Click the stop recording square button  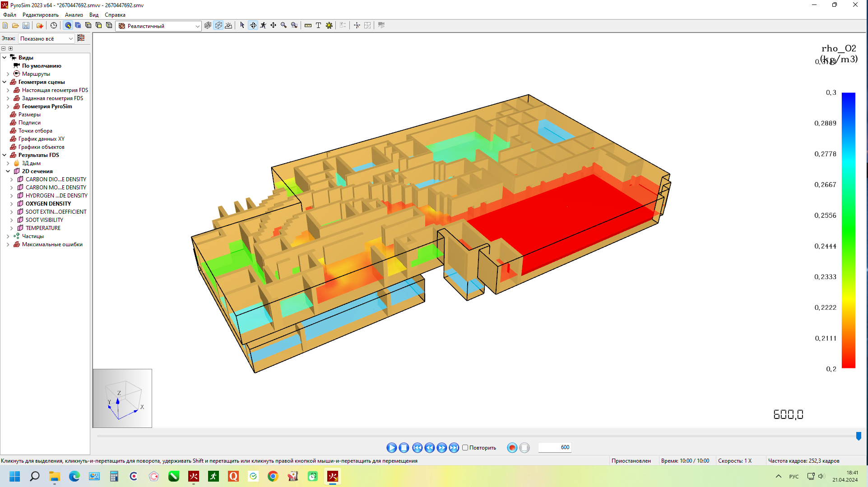(524, 448)
